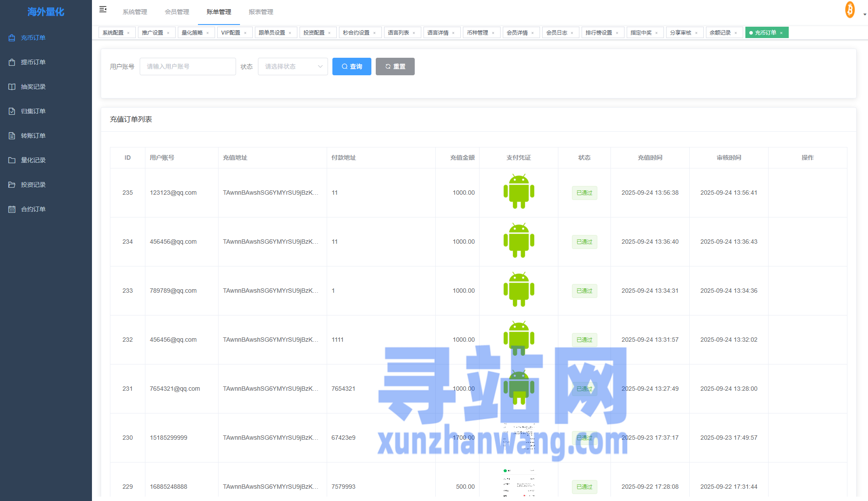Open payment proof thumbnail for order 233
The height and width of the screenshot is (501, 868).
[519, 290]
